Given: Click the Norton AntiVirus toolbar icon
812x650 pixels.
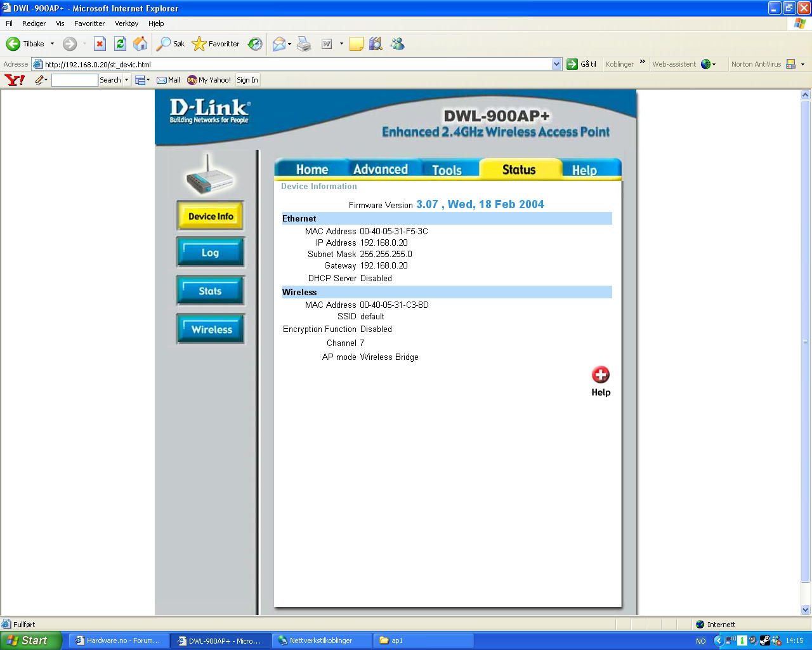Looking at the screenshot, I should point(790,64).
